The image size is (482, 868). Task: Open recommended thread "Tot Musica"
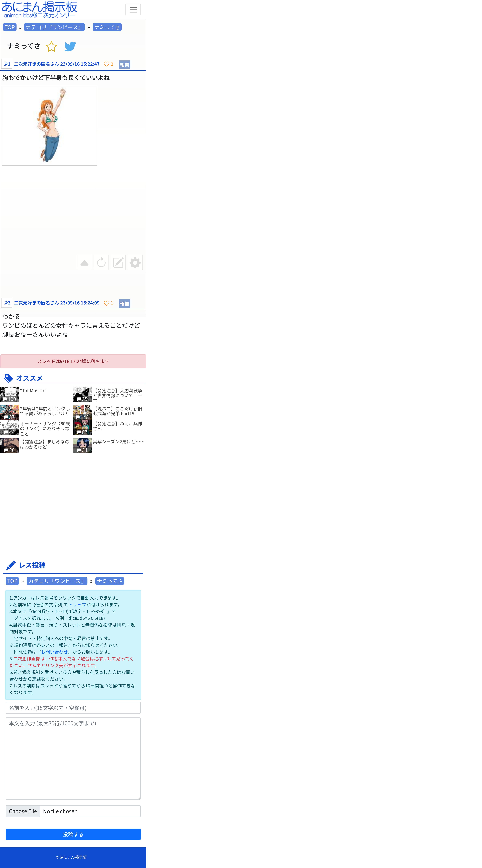click(33, 391)
